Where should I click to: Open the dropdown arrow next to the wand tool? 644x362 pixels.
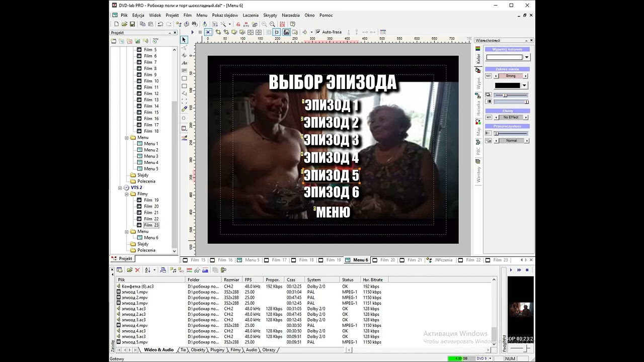(230, 24)
